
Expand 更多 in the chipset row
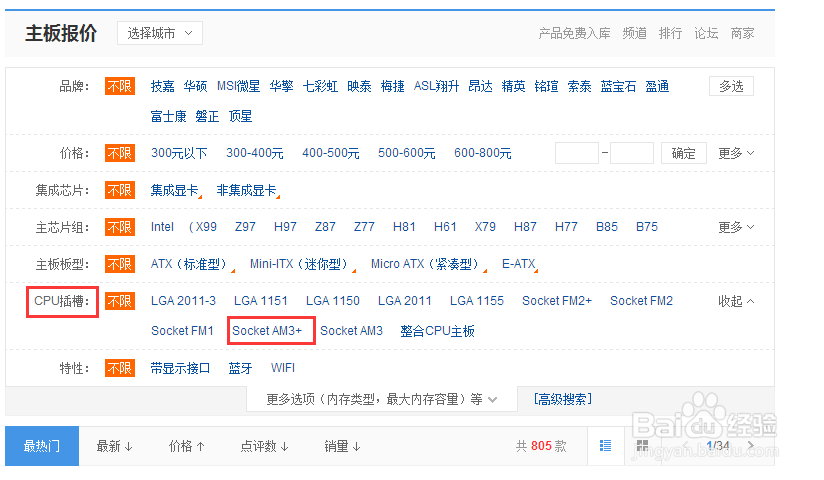coord(736,227)
